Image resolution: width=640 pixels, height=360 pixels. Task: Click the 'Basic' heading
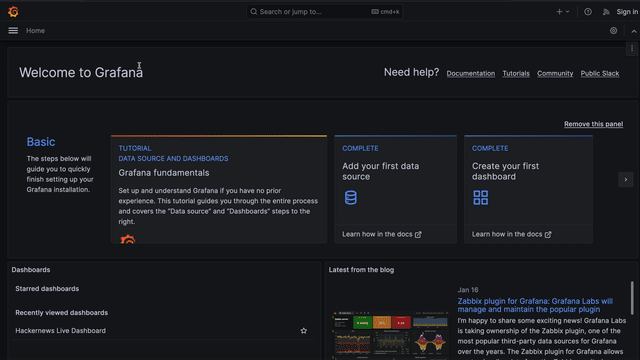[x=41, y=142]
